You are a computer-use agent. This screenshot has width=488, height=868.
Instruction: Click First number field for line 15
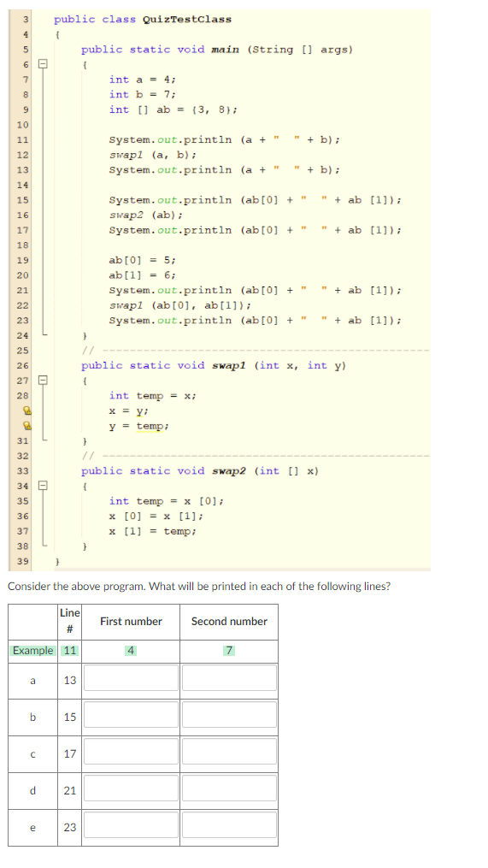pyautogui.click(x=131, y=715)
